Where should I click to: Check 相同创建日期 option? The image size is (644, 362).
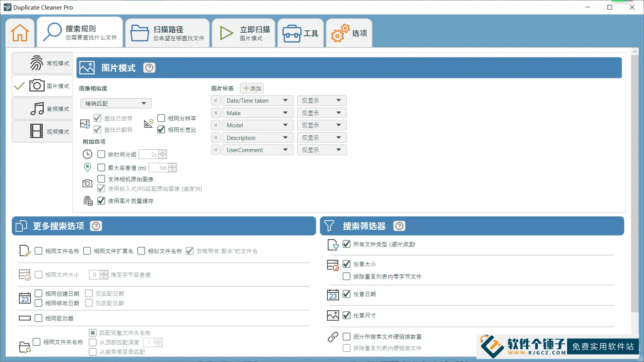(x=38, y=293)
